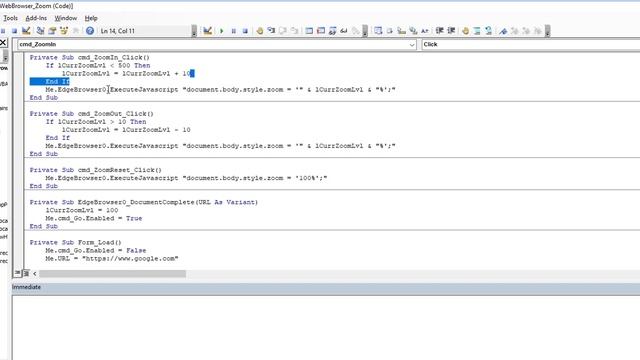Open Visual Basic Help question mark icon
The image size is (640, 360).
point(90,31)
